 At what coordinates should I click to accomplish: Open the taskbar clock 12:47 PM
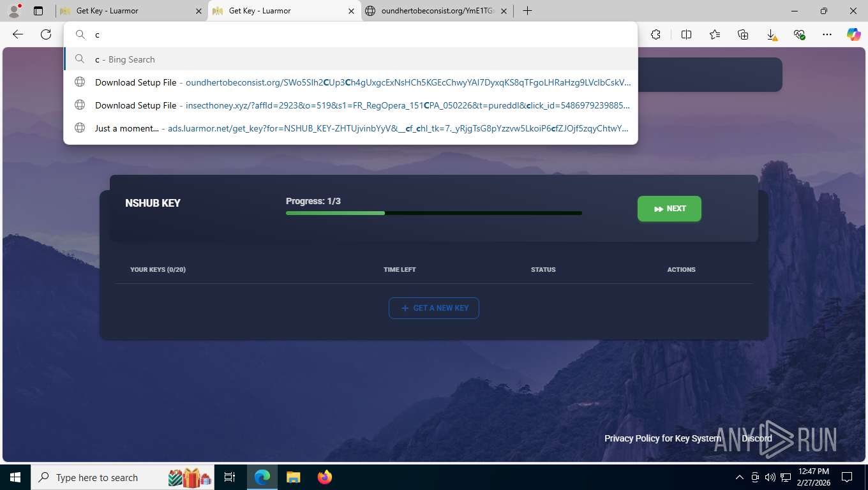pos(814,477)
